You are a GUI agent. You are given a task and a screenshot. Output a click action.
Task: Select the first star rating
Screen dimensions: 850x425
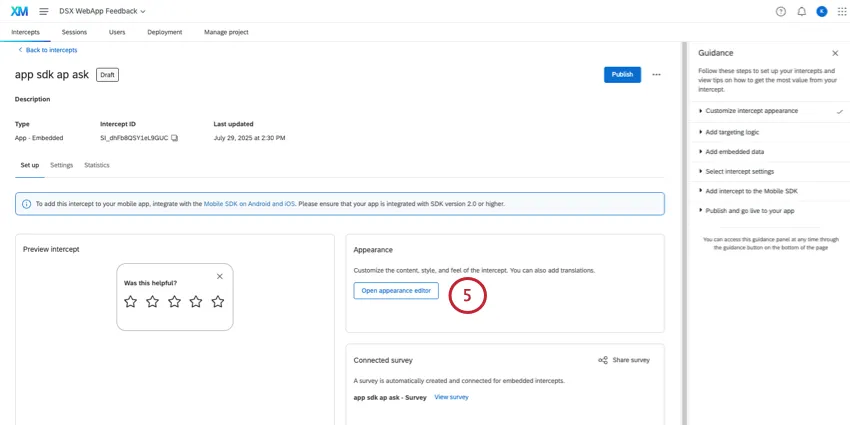coord(130,301)
